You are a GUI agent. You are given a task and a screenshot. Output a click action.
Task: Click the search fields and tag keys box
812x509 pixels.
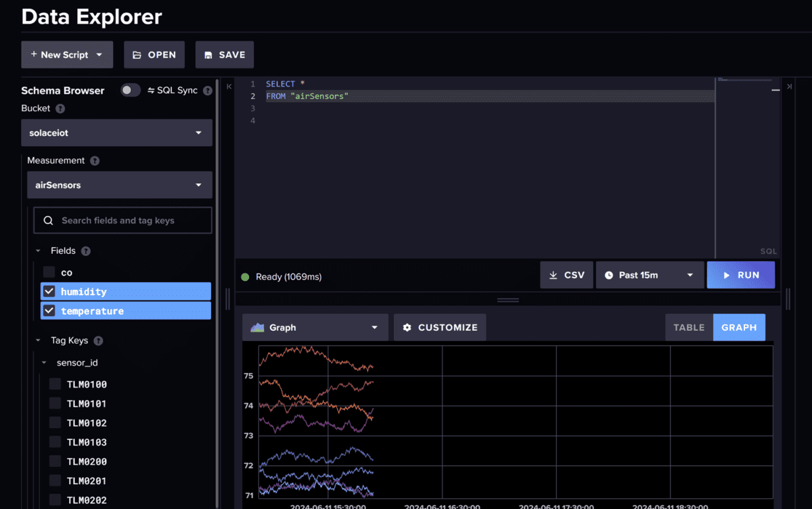tap(122, 221)
